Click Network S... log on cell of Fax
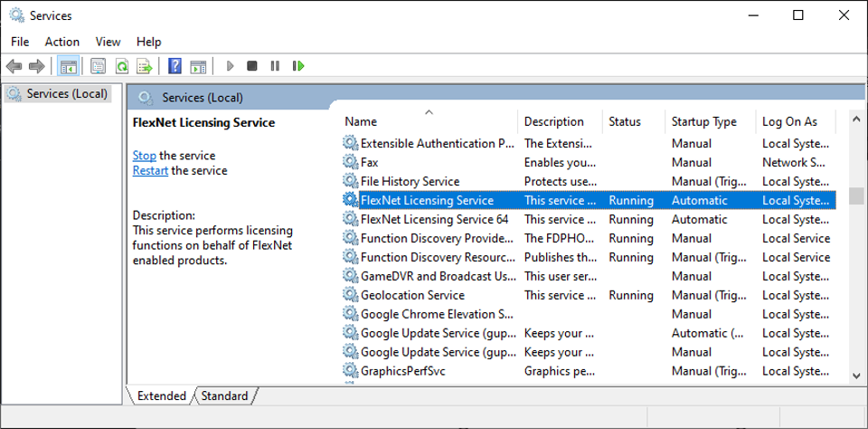Image resolution: width=868 pixels, height=429 pixels. pos(794,162)
